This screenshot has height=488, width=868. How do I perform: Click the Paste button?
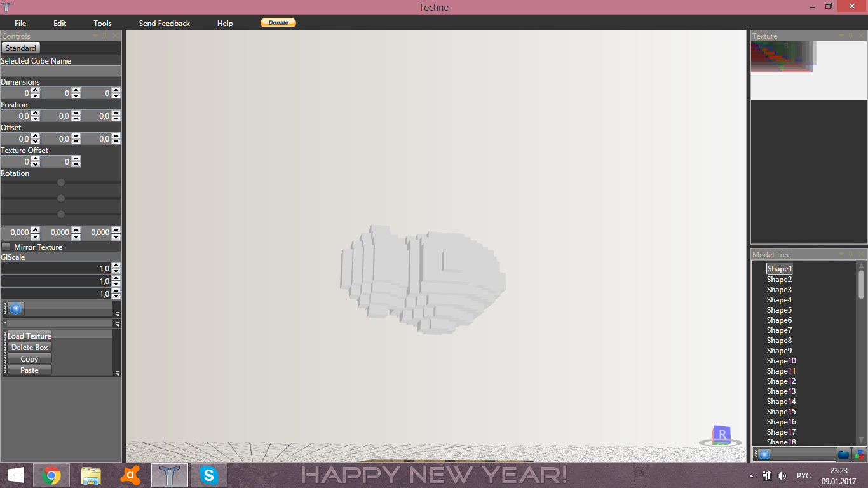pyautogui.click(x=29, y=370)
